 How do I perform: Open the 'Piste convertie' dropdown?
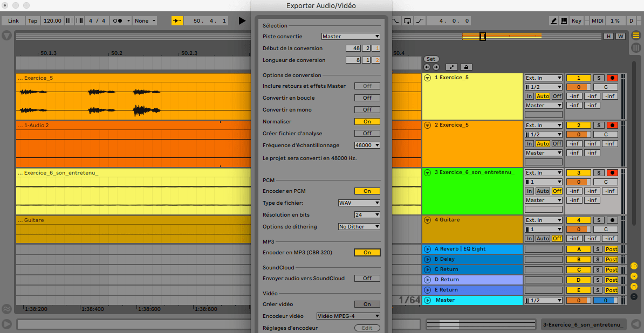(351, 36)
